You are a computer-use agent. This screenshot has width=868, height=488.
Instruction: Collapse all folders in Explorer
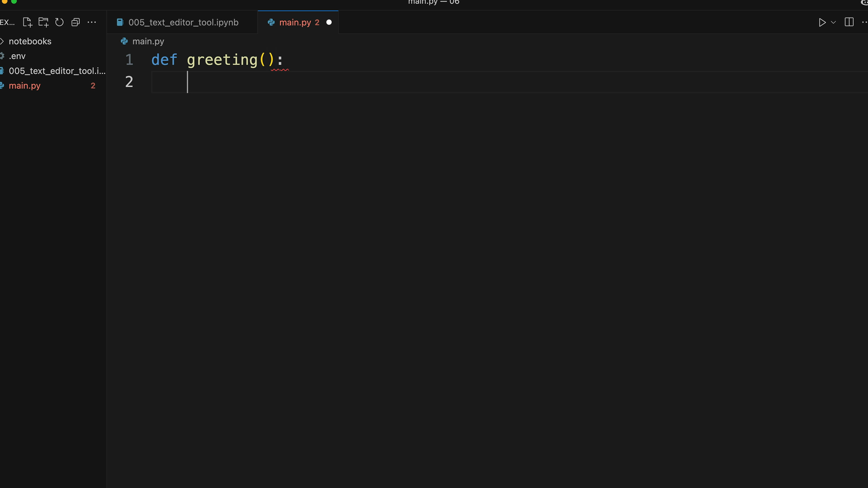coord(75,22)
